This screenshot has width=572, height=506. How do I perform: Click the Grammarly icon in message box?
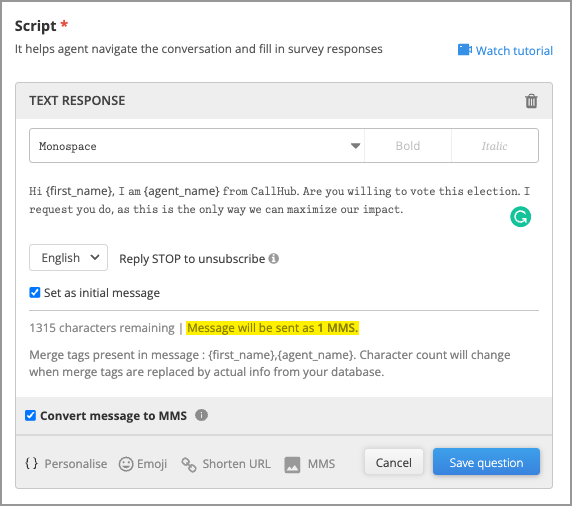[x=520, y=217]
